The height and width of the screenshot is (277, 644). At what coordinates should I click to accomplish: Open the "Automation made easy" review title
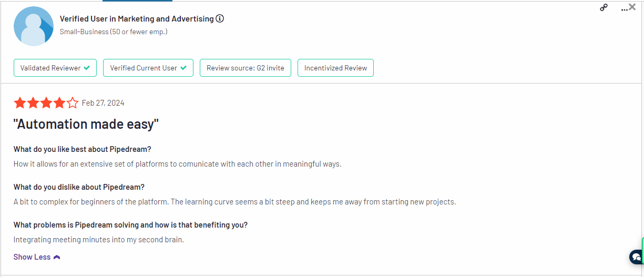[x=86, y=125]
